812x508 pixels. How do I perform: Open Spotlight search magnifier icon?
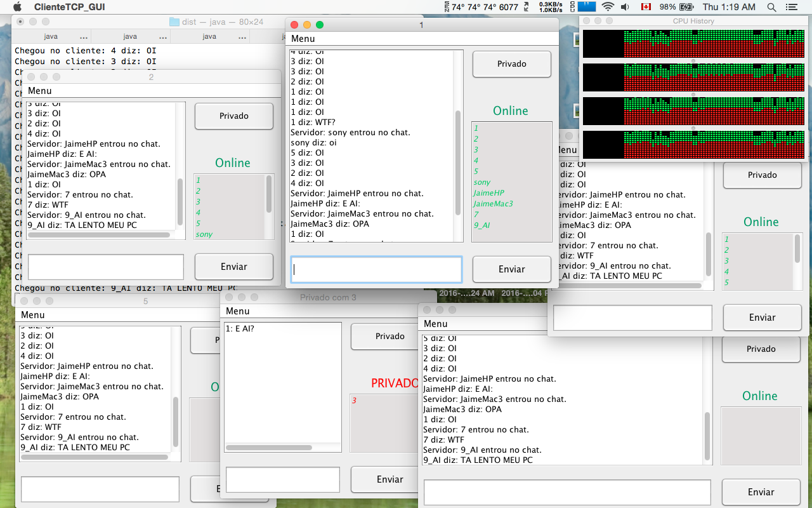pyautogui.click(x=771, y=7)
